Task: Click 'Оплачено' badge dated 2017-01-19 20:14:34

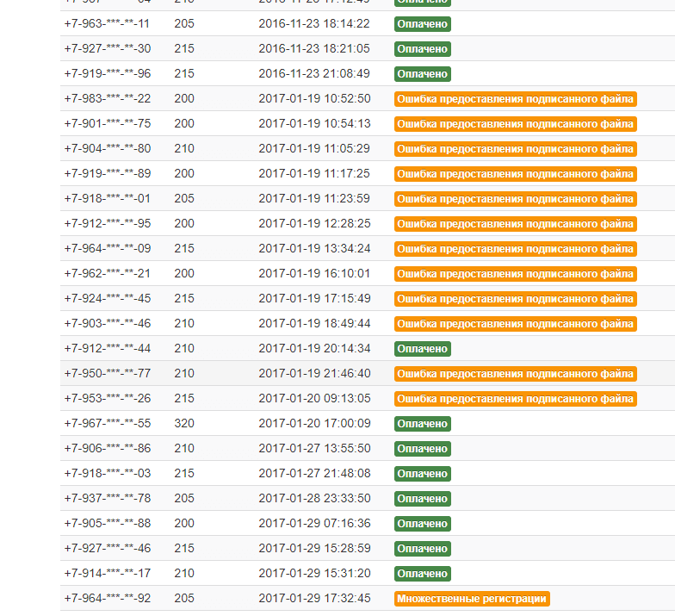Action: [422, 349]
